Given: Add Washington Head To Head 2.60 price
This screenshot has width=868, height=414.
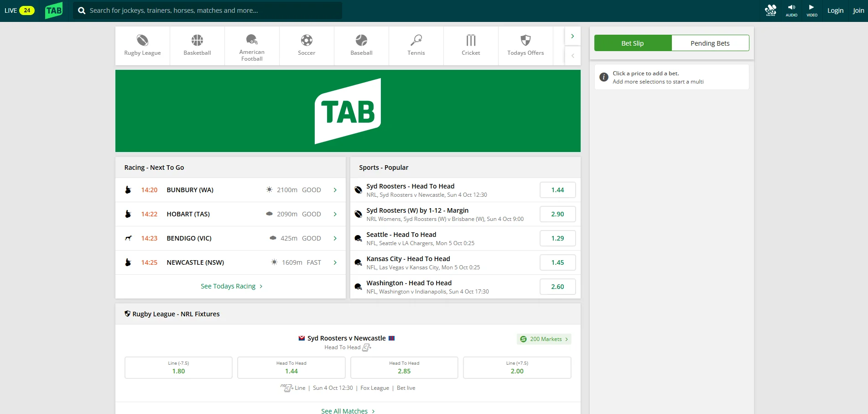Looking at the screenshot, I should click(557, 287).
